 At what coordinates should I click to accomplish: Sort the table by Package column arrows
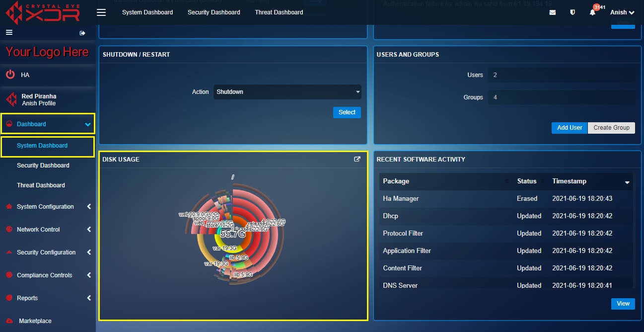pos(506,181)
